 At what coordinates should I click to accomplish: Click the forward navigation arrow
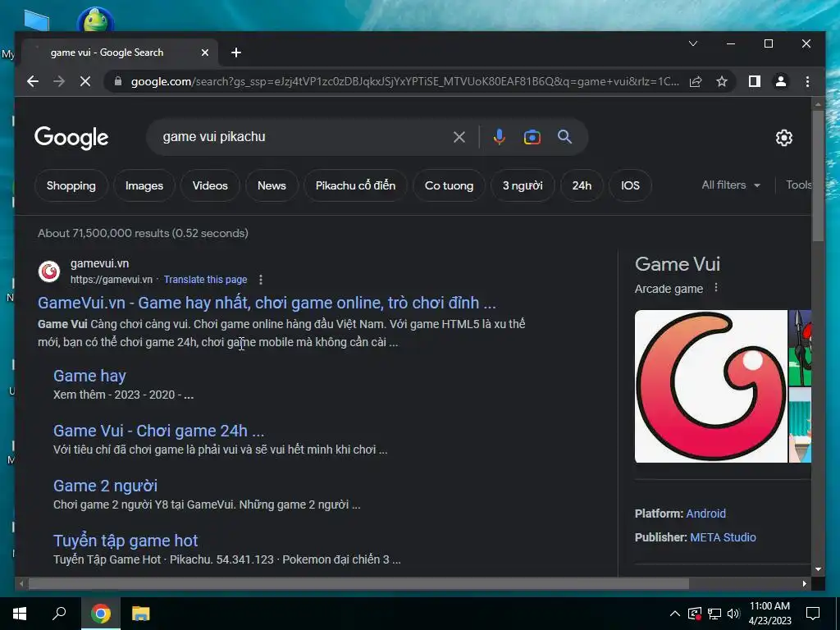coord(59,81)
